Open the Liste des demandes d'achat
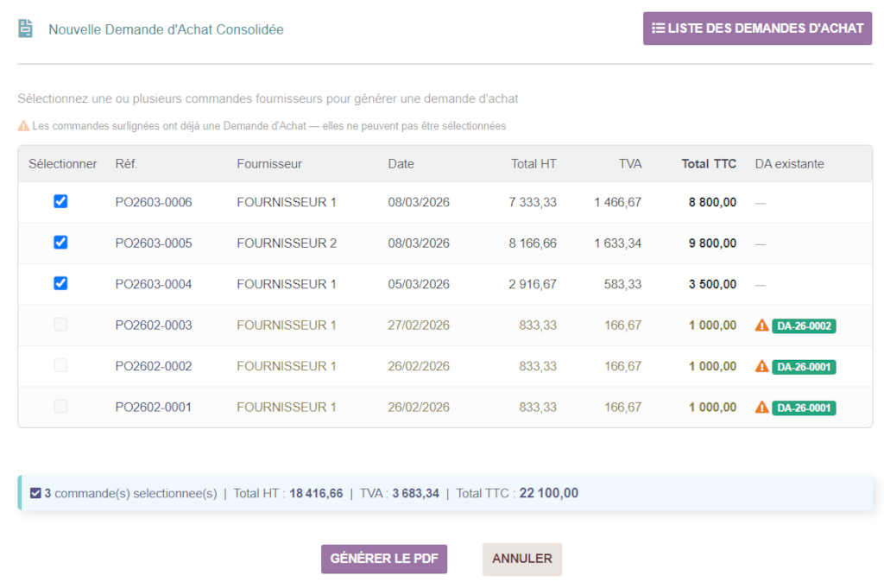The height and width of the screenshot is (588, 884). click(x=757, y=28)
